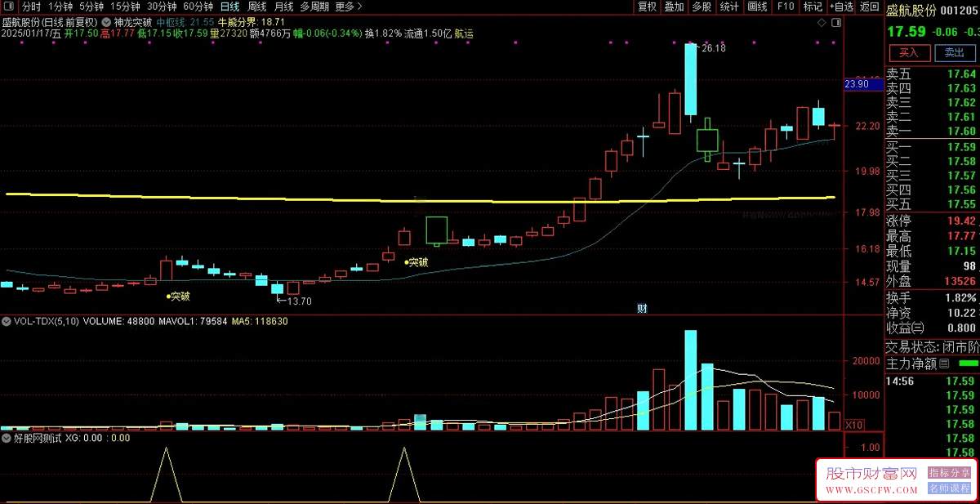Click the 26.18 high price label
Viewport: 980px width, 504px height.
pyautogui.click(x=712, y=48)
